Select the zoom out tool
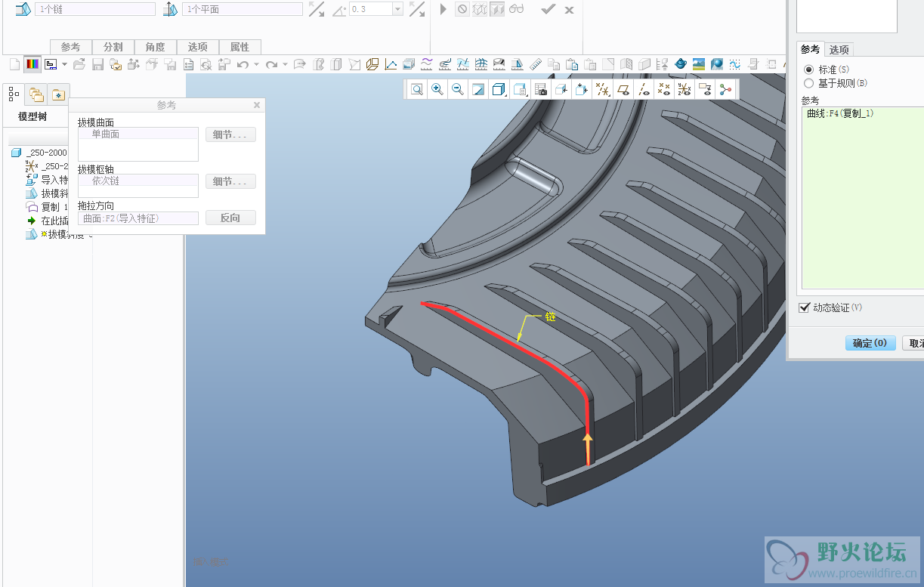924x587 pixels. click(x=457, y=90)
